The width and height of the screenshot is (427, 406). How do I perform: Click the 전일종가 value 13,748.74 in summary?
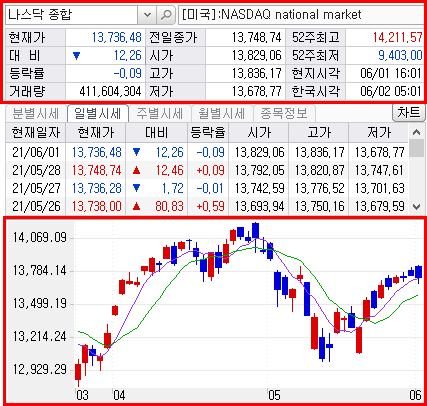pyautogui.click(x=257, y=37)
